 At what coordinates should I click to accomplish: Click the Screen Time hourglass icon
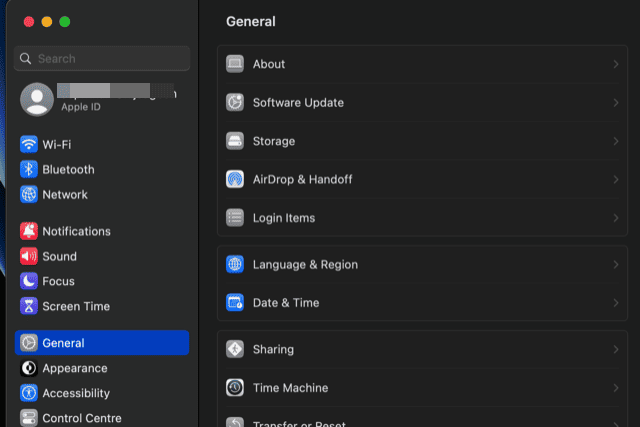click(x=29, y=307)
